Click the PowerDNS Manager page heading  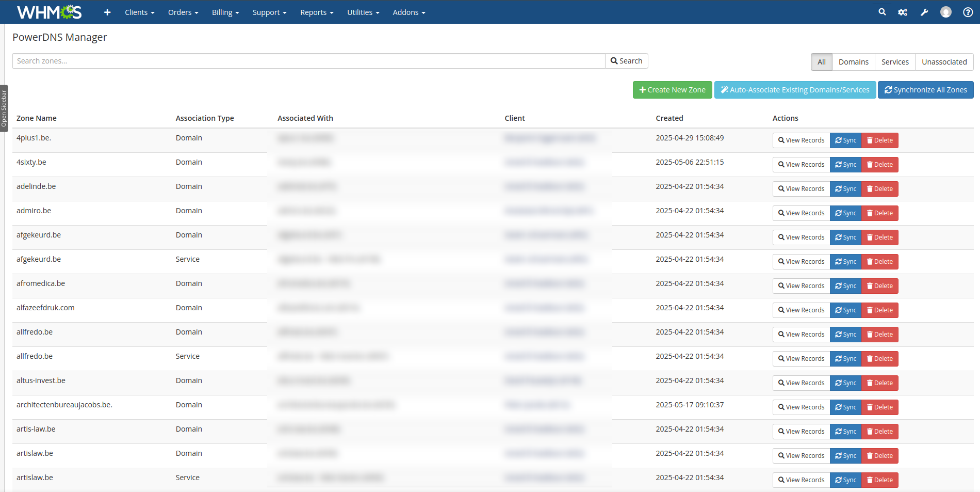pyautogui.click(x=60, y=37)
